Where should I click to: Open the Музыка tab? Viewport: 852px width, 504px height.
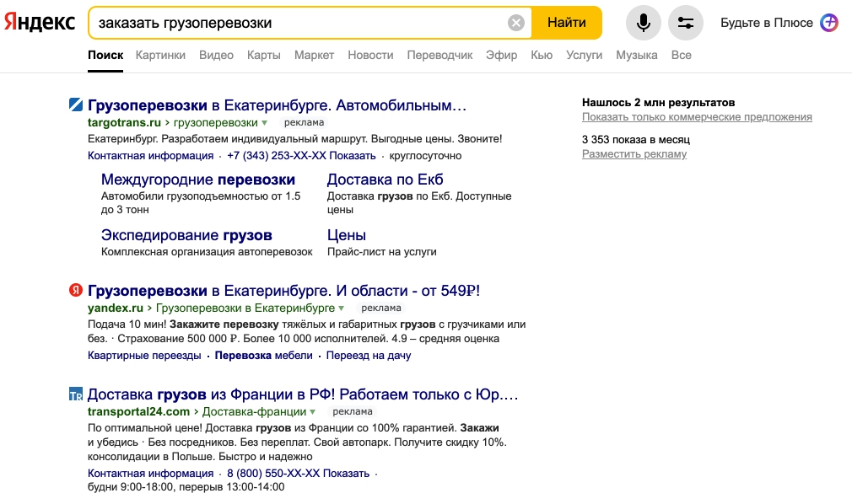point(636,55)
